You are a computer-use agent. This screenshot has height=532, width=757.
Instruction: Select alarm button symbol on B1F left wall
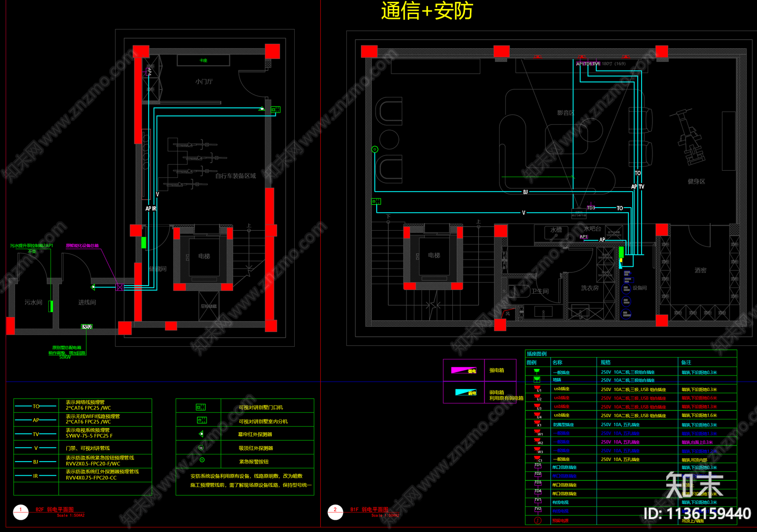click(375, 149)
